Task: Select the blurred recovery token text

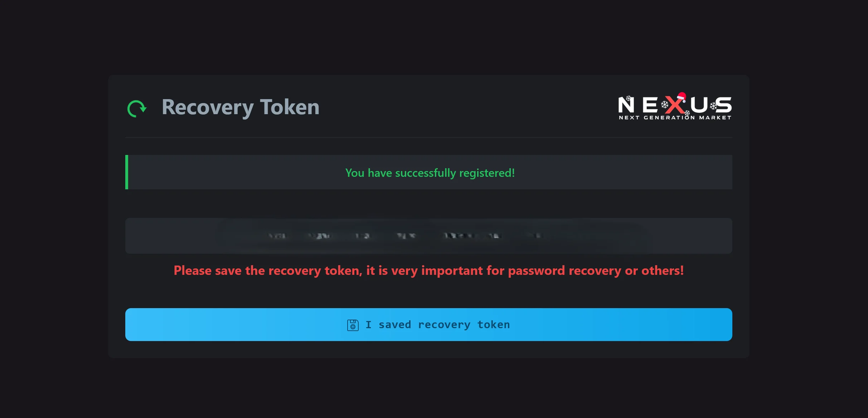Action: pos(404,235)
